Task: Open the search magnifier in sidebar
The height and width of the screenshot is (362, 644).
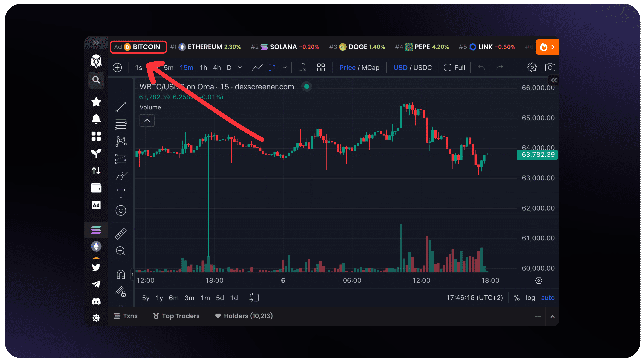Action: pyautogui.click(x=96, y=80)
